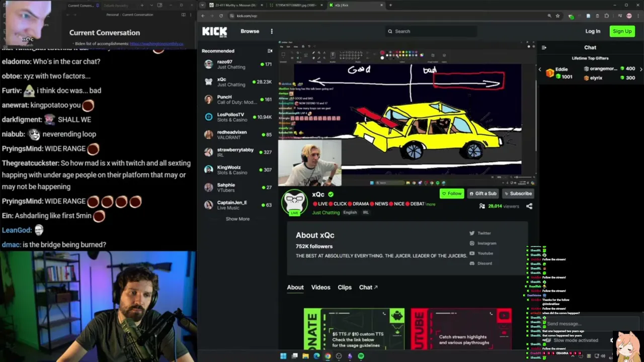Image resolution: width=644 pixels, height=362 pixels.
Task: Click the IRL tag
Action: click(366, 213)
